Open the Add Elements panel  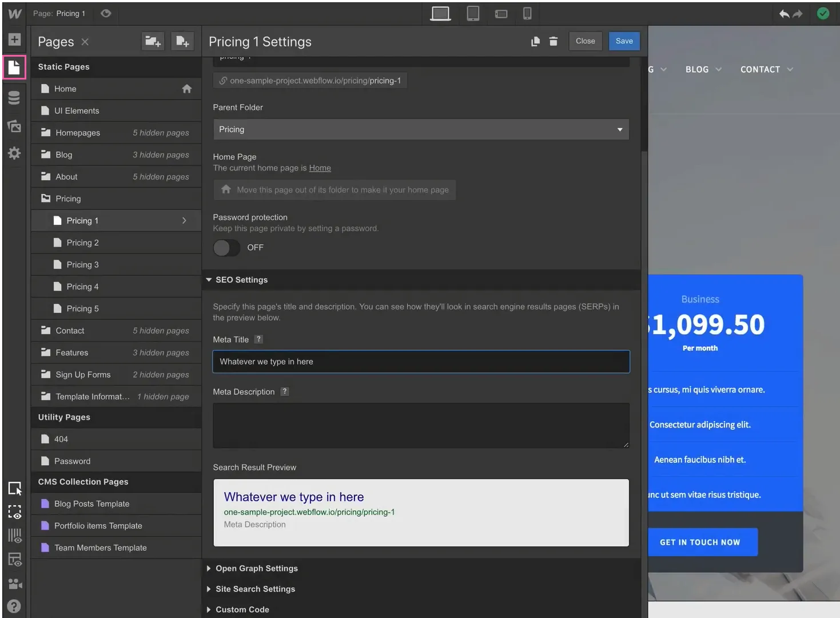coord(14,39)
